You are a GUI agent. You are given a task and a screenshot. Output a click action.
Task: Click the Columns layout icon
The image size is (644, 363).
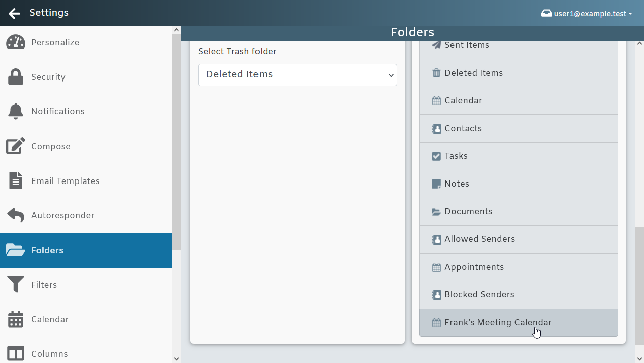[15, 353]
